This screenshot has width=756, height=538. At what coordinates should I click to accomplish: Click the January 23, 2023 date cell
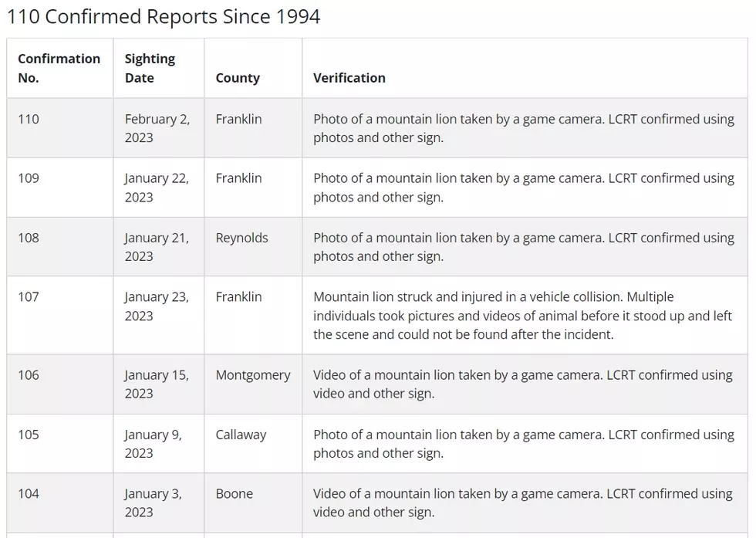(159, 316)
